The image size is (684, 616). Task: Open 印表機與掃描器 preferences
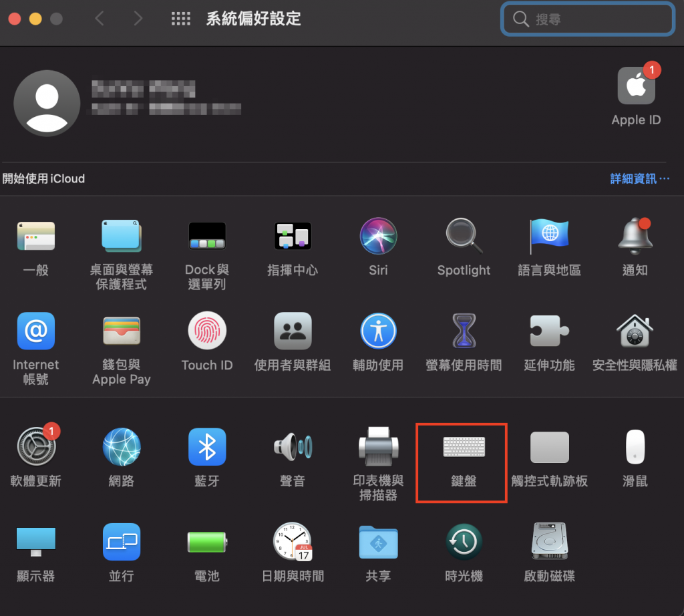[x=378, y=447]
